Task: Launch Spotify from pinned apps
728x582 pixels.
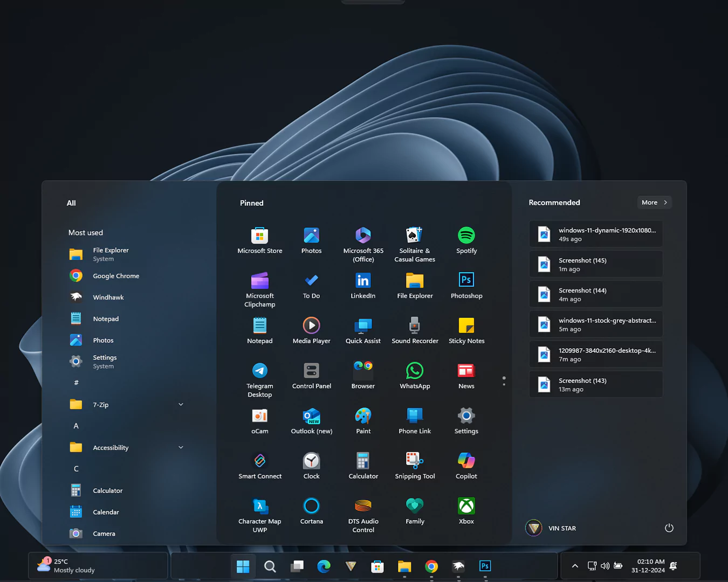Action: point(466,240)
